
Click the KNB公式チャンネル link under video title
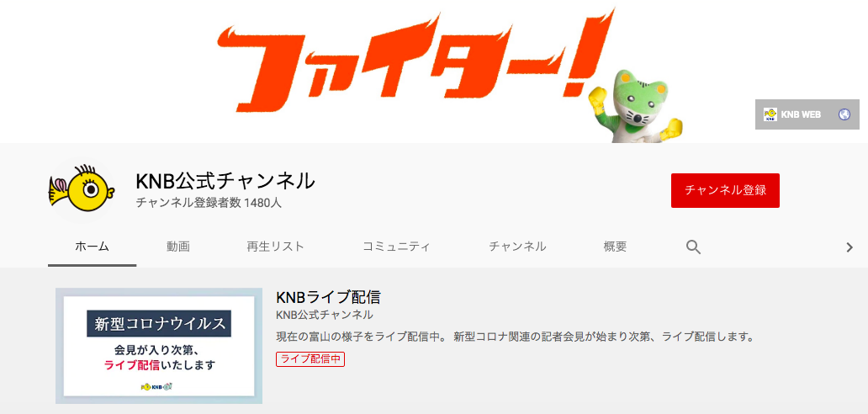[x=325, y=315]
